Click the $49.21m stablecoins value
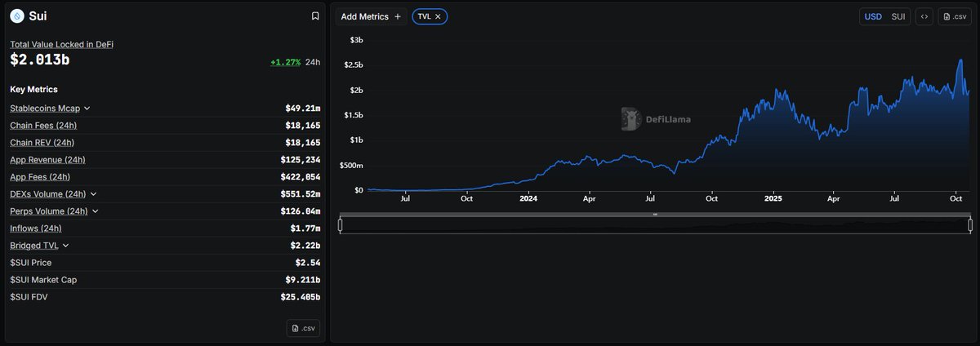 [x=303, y=108]
